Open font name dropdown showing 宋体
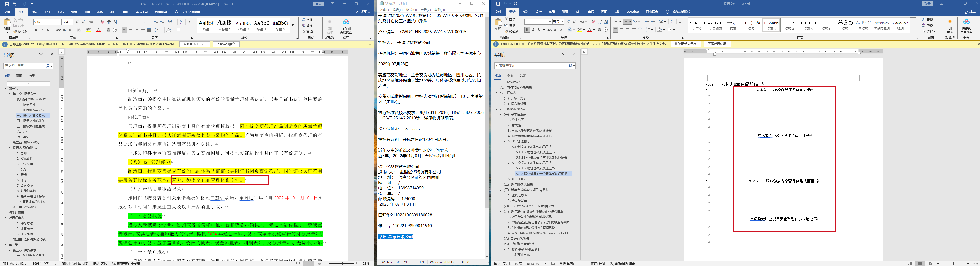Viewport: 980px width, 266px height. pyautogui.click(x=58, y=22)
